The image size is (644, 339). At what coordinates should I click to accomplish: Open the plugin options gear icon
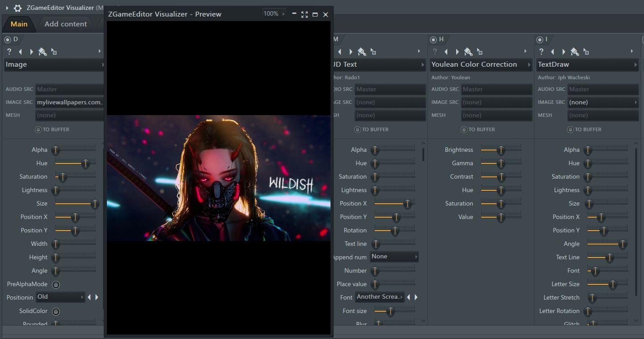(x=17, y=8)
